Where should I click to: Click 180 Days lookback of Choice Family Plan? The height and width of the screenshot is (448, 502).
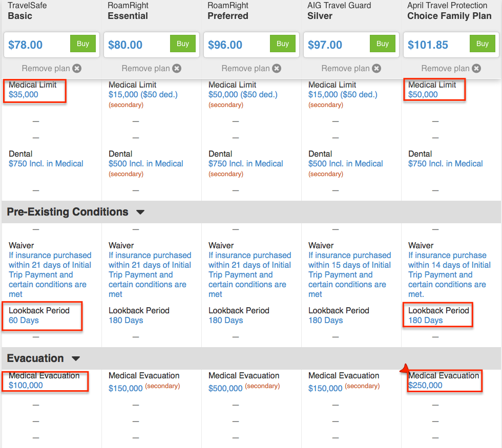pos(426,321)
